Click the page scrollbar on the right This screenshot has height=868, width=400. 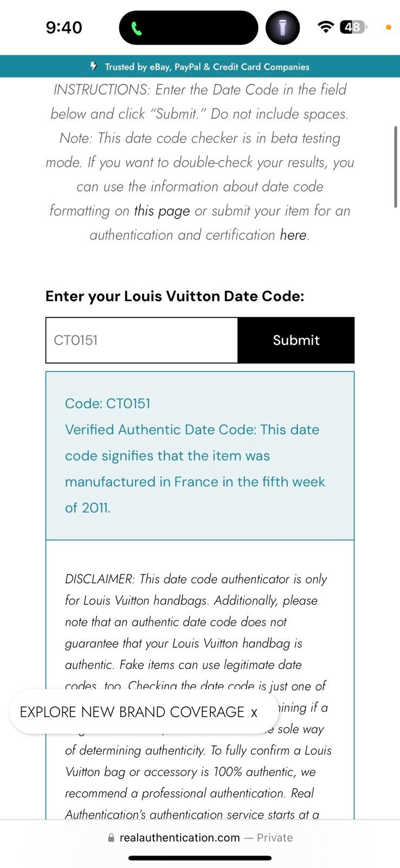(x=396, y=167)
